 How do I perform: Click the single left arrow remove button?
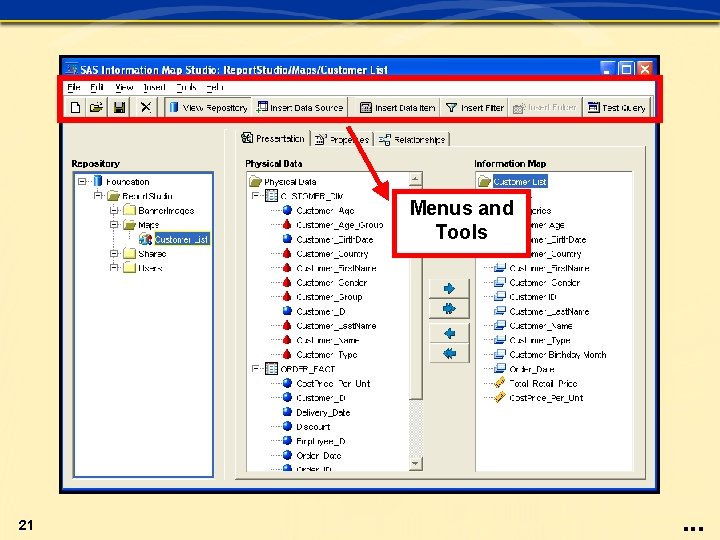coord(449,333)
